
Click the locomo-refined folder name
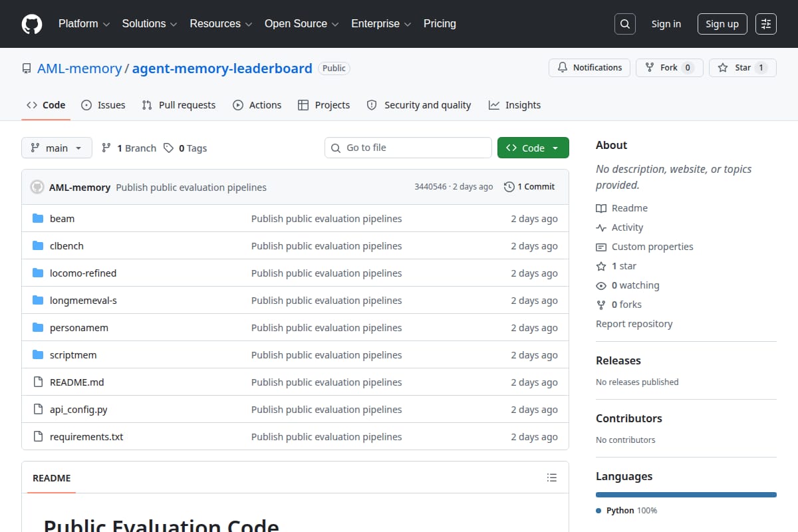coord(83,273)
